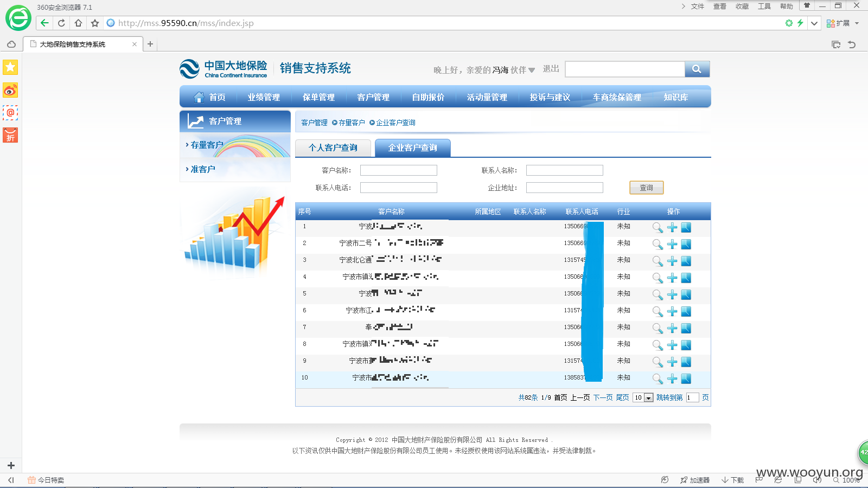Click the 查询 search button
This screenshot has height=488, width=868.
click(x=646, y=188)
